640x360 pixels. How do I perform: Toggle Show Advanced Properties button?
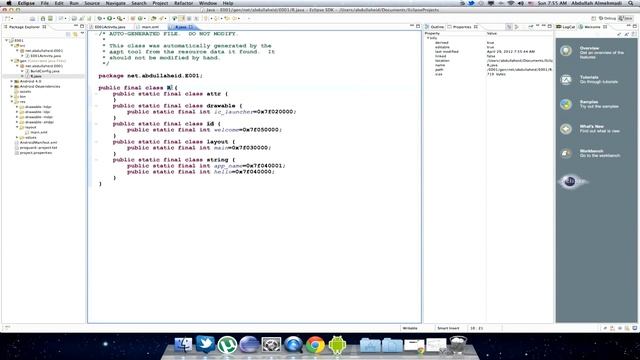tap(517, 27)
